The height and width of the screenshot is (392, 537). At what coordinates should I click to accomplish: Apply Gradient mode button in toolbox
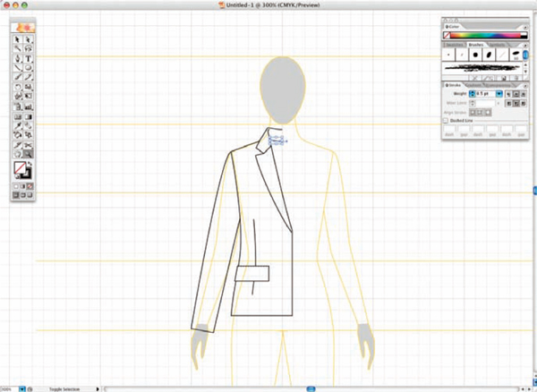(x=23, y=186)
